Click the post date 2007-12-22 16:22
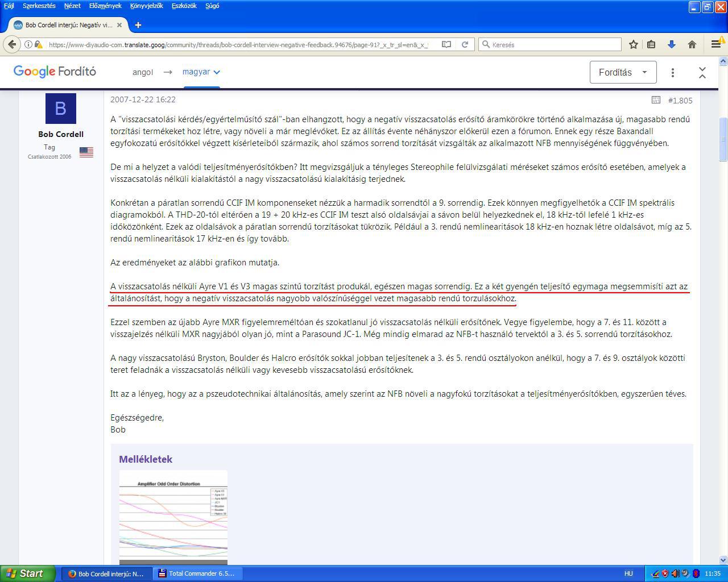The height and width of the screenshot is (582, 728). click(x=143, y=99)
